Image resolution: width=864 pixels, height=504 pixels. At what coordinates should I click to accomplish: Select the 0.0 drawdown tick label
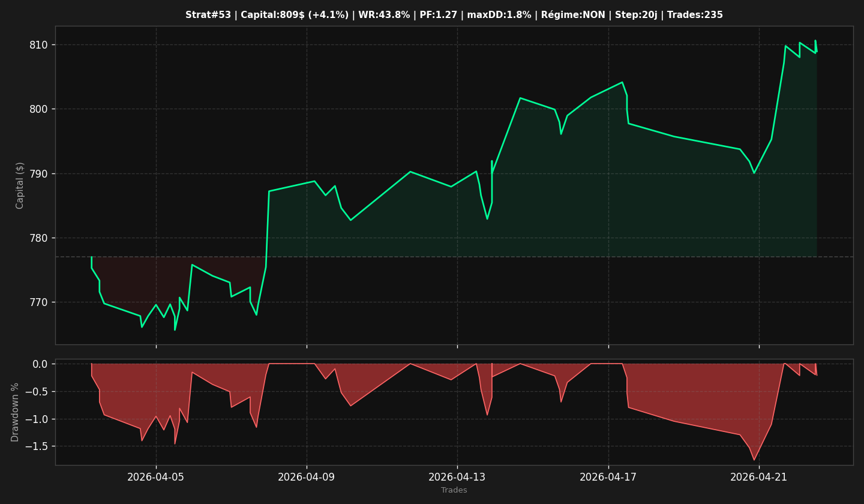click(40, 364)
